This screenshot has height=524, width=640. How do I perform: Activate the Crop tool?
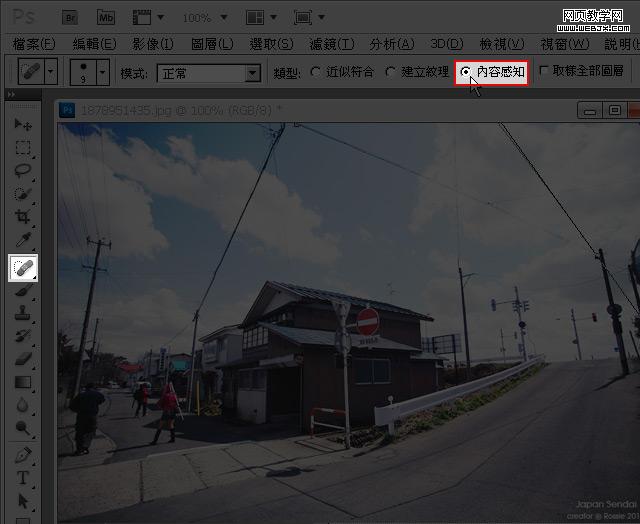click(23, 217)
